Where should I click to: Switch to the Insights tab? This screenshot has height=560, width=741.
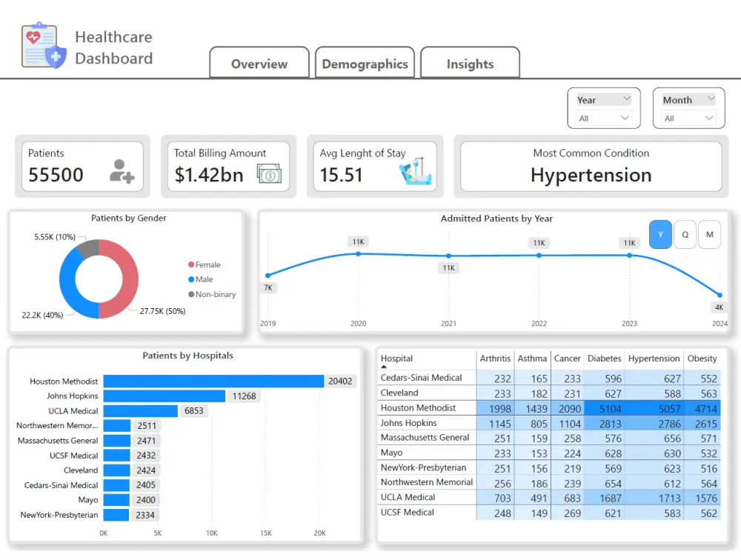[470, 64]
